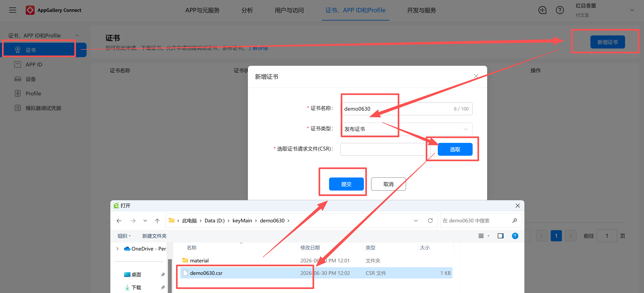Select the material folder
The image size is (644, 293).
(316, 261)
